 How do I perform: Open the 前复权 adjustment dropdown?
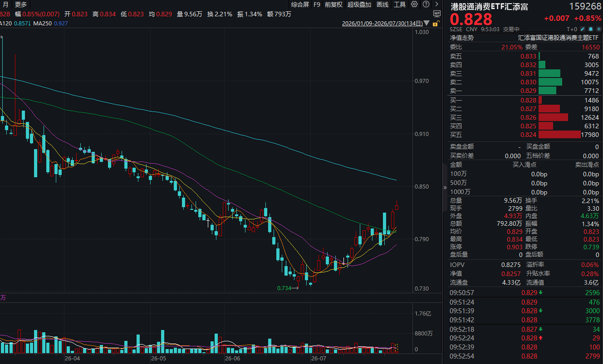(334, 5)
